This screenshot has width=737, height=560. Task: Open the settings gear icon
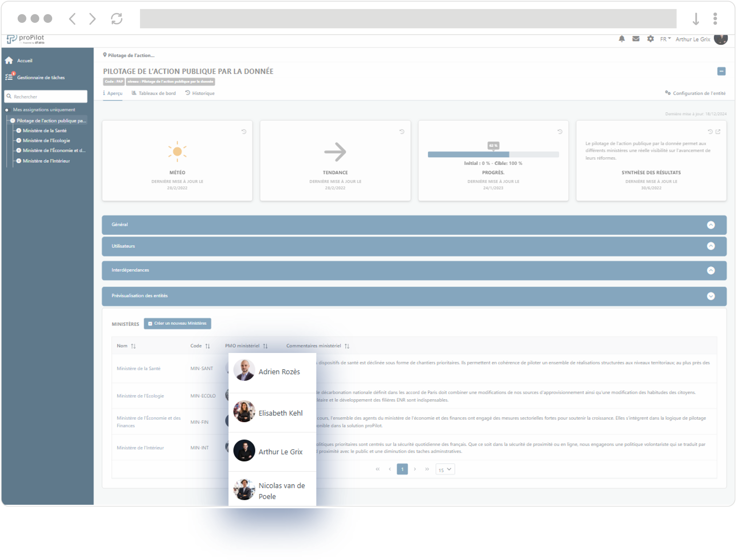click(650, 39)
